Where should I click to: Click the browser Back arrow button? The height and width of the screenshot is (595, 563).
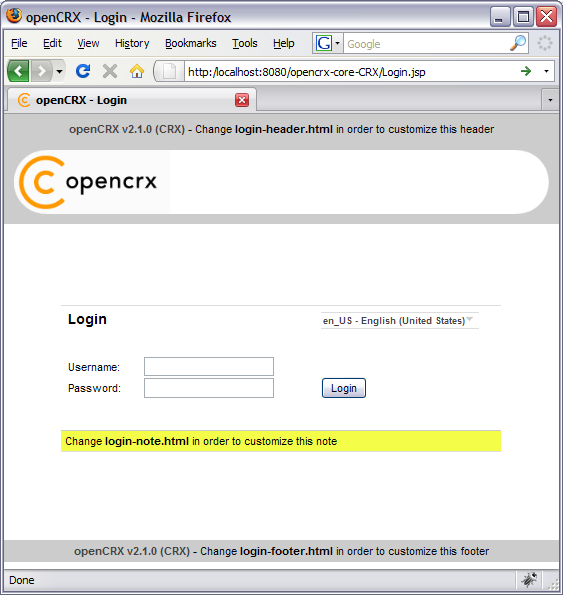click(x=18, y=71)
